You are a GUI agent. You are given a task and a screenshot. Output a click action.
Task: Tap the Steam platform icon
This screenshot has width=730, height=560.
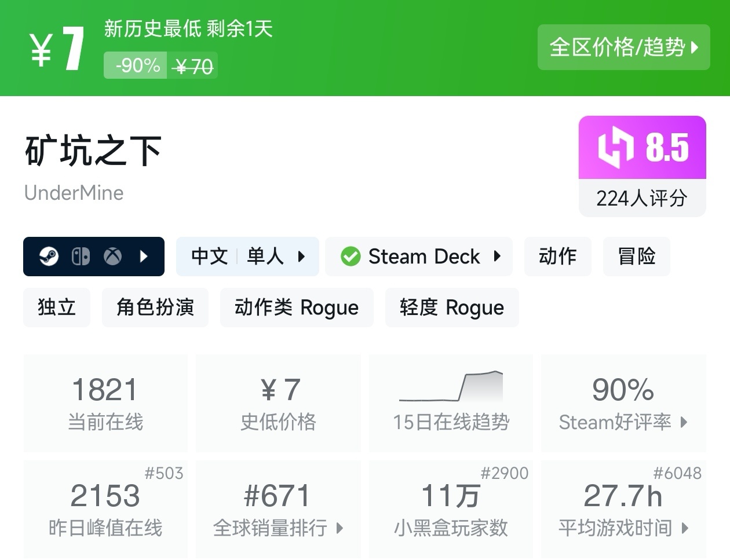click(x=49, y=256)
